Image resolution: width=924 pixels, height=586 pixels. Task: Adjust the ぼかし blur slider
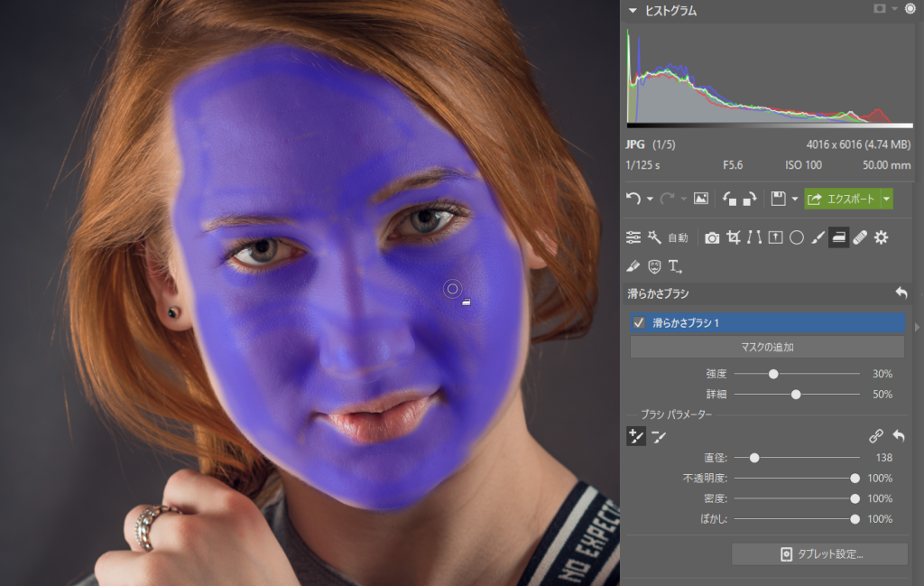pyautogui.click(x=855, y=519)
